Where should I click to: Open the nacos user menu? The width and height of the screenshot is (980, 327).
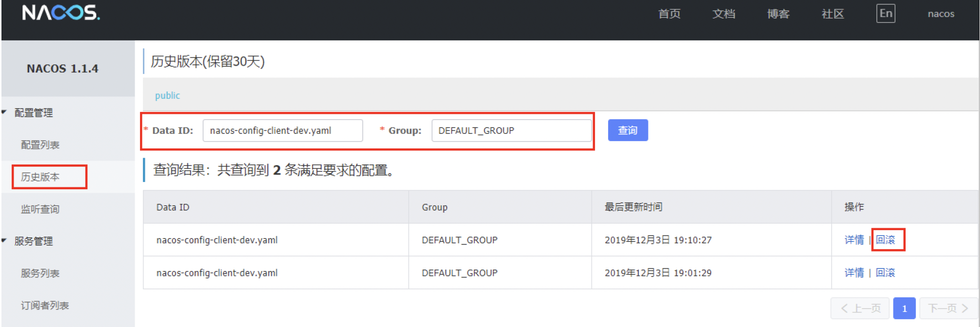point(941,14)
